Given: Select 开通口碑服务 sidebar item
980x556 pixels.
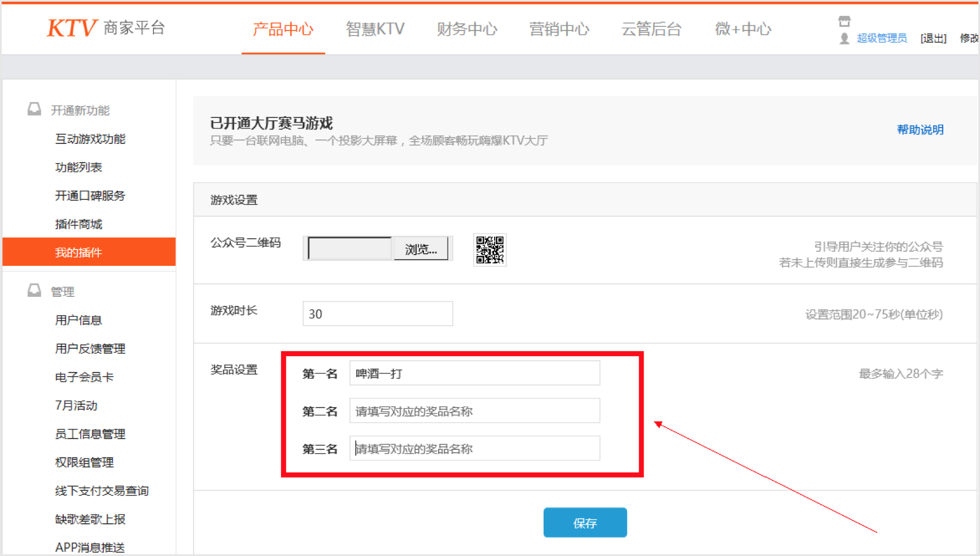Looking at the screenshot, I should [x=90, y=196].
